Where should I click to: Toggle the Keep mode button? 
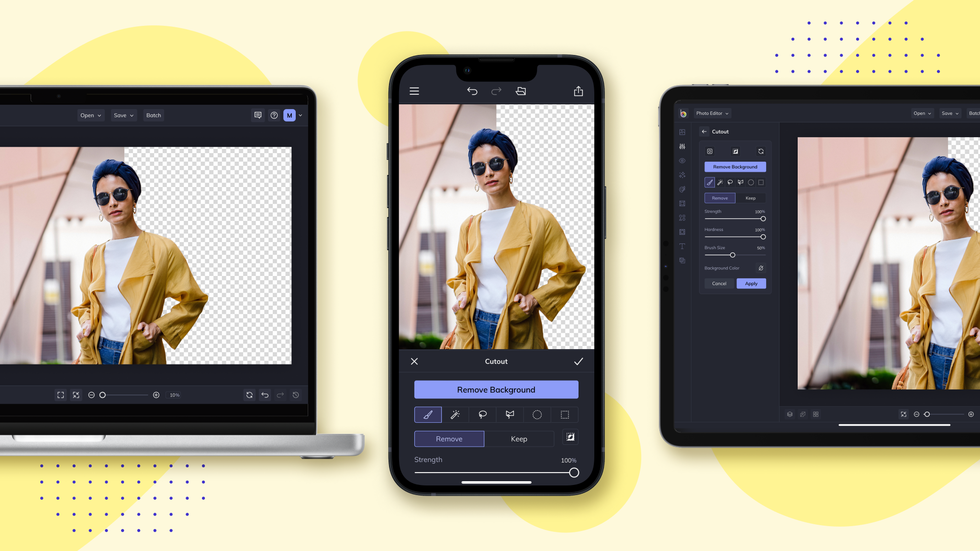(518, 439)
